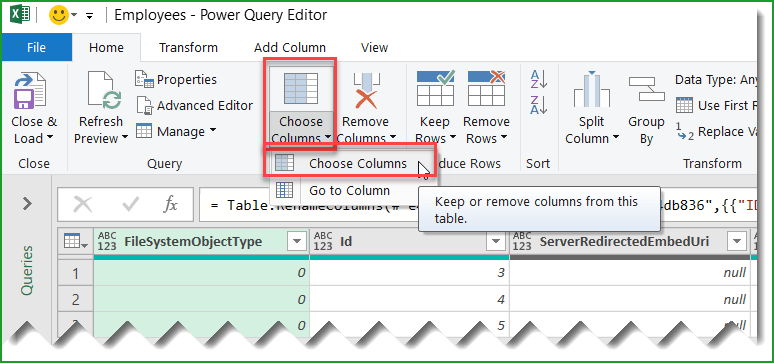
Task: Select row number 2 header
Action: tap(76, 299)
